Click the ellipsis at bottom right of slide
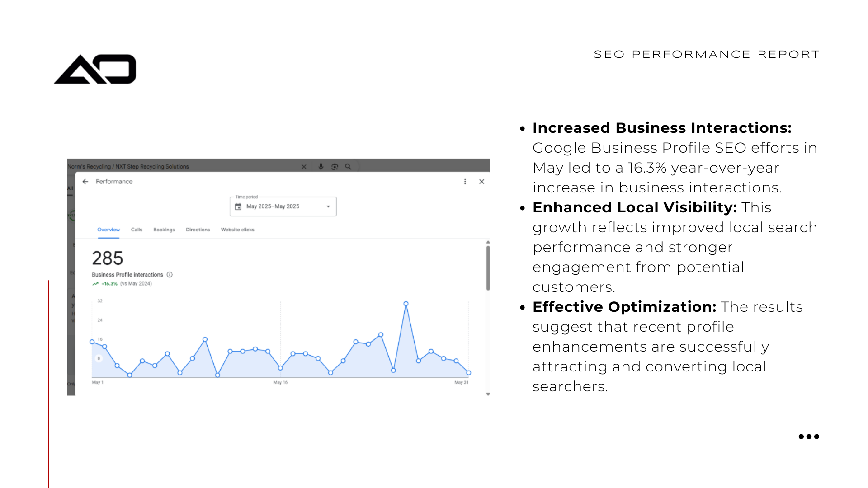This screenshot has width=868, height=488. (x=808, y=436)
